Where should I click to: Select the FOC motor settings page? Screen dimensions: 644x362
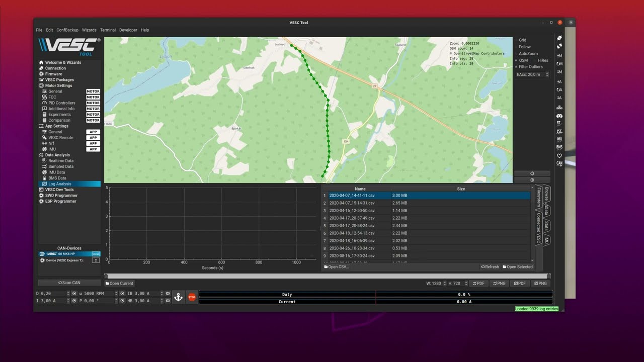[x=52, y=97]
